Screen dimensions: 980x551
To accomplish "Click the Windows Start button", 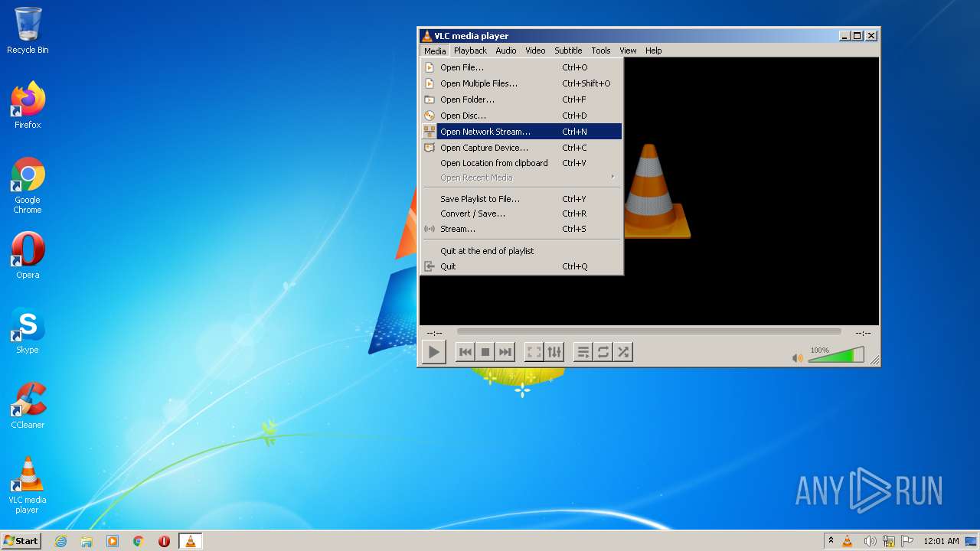I will (x=21, y=541).
